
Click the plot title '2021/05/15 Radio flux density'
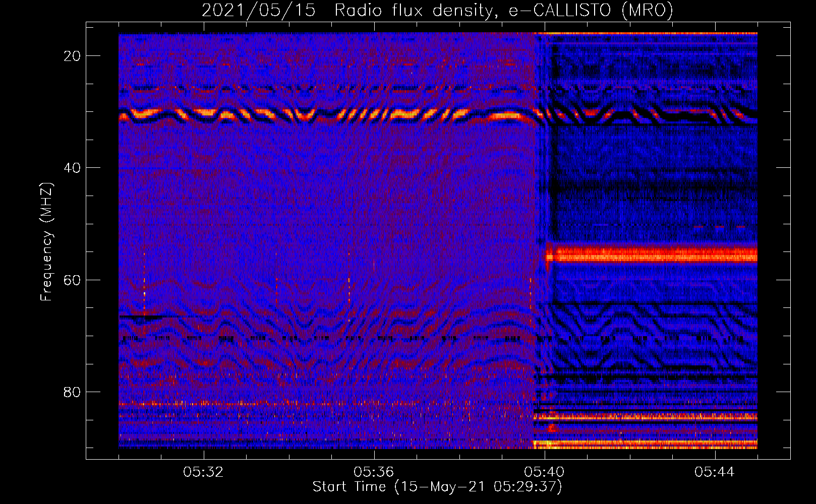(x=437, y=10)
